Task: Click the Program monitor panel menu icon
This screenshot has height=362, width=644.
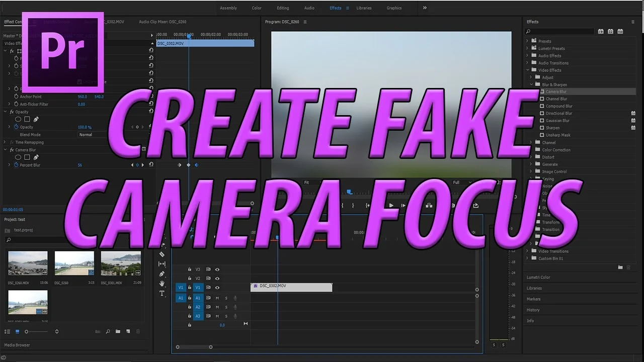Action: click(x=305, y=22)
